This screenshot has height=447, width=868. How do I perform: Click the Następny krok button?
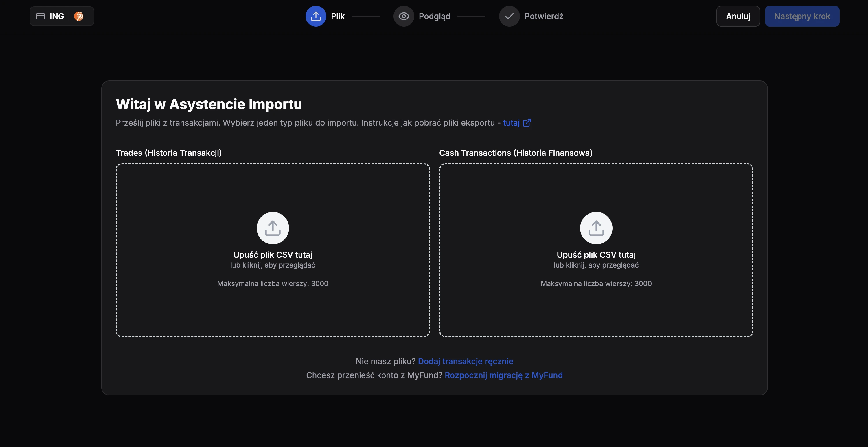802,16
